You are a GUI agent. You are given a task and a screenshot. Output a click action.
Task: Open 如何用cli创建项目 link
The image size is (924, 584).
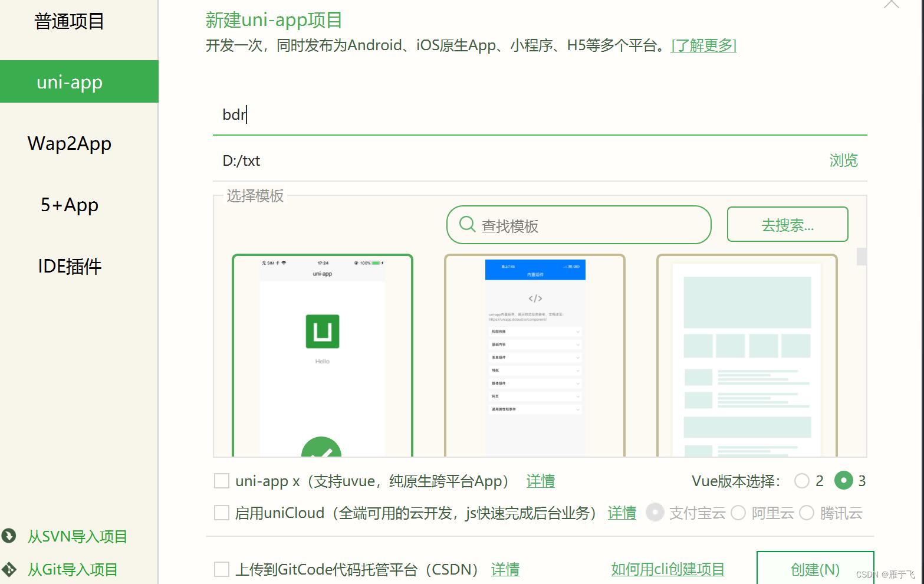coord(667,569)
